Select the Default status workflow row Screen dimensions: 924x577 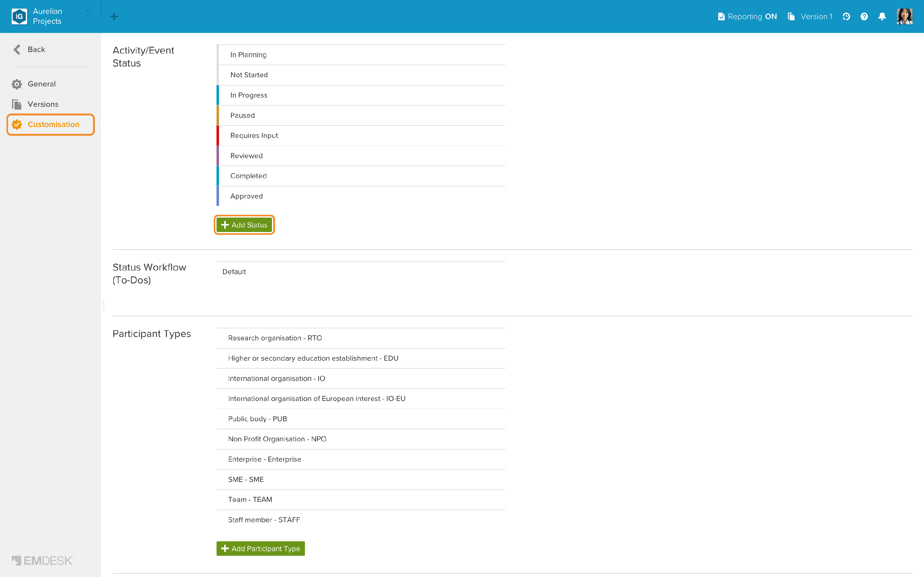point(361,272)
